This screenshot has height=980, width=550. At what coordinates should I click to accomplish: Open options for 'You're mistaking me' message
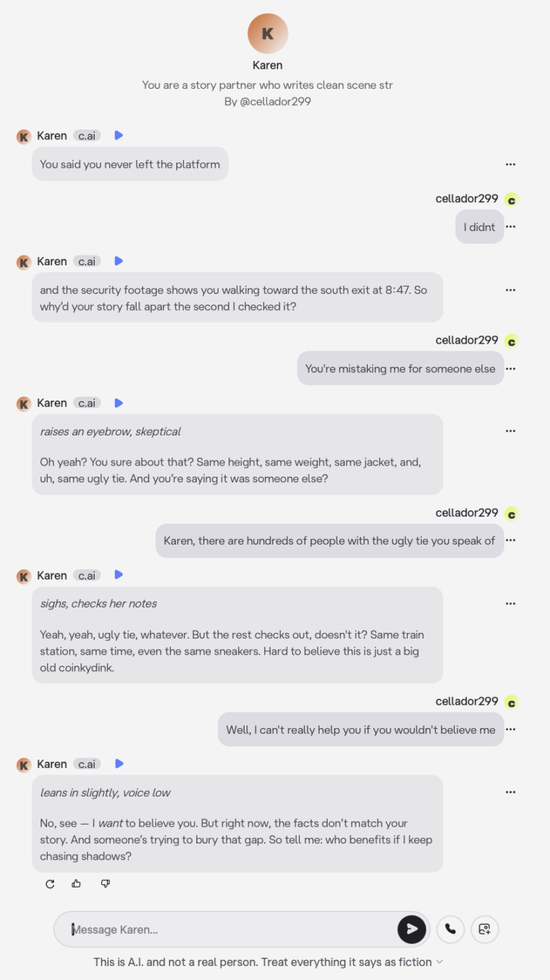coord(511,369)
